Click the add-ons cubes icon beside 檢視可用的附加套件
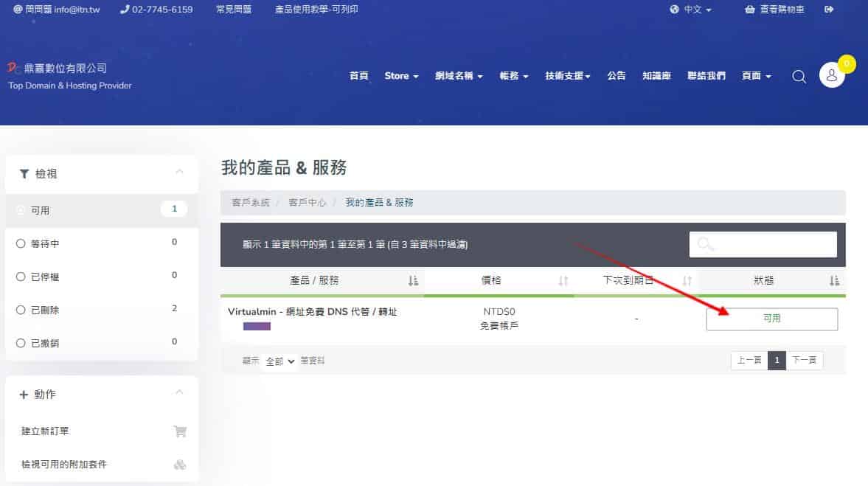Viewport: 868px width, 486px height. 179,465
